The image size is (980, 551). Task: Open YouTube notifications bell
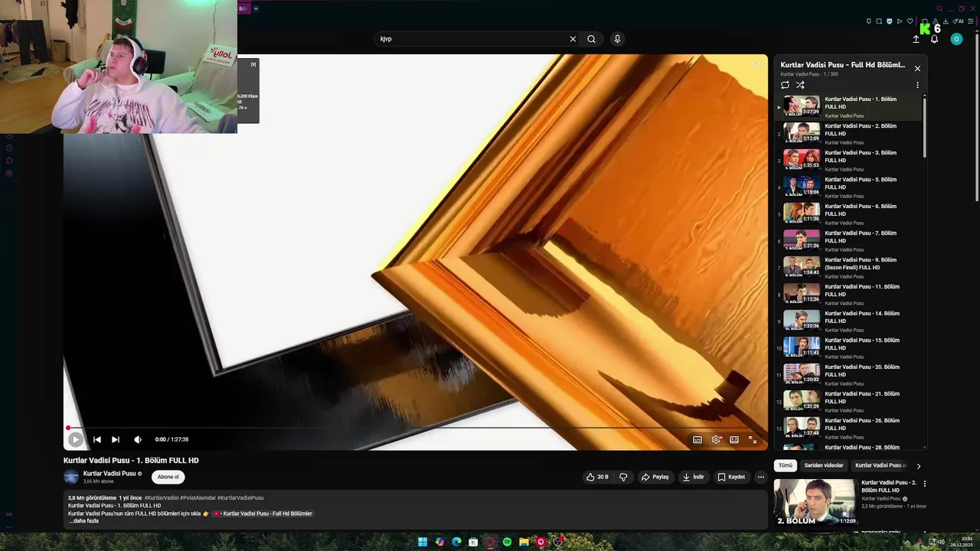(x=934, y=39)
